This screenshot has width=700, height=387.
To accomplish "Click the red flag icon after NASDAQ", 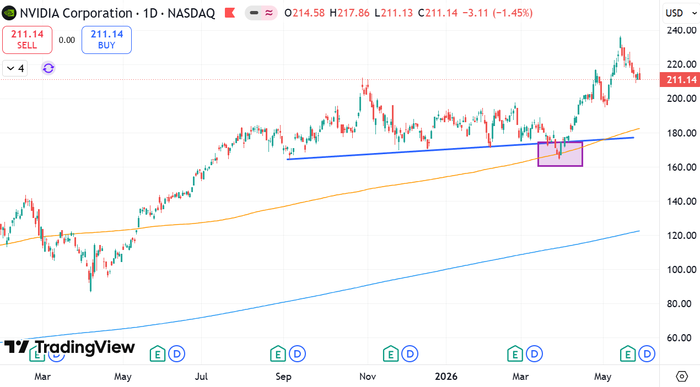I will point(230,13).
